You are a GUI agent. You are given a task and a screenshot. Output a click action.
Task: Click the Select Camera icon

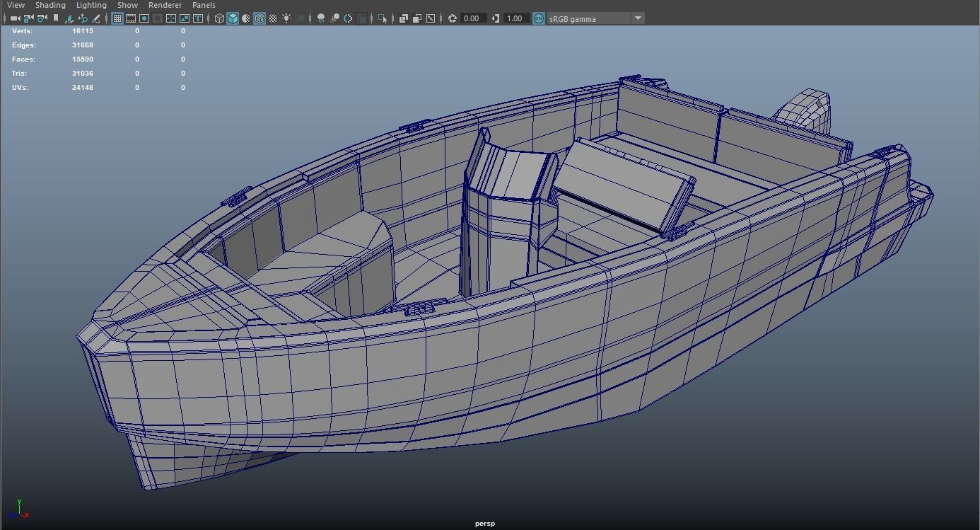pyautogui.click(x=16, y=18)
